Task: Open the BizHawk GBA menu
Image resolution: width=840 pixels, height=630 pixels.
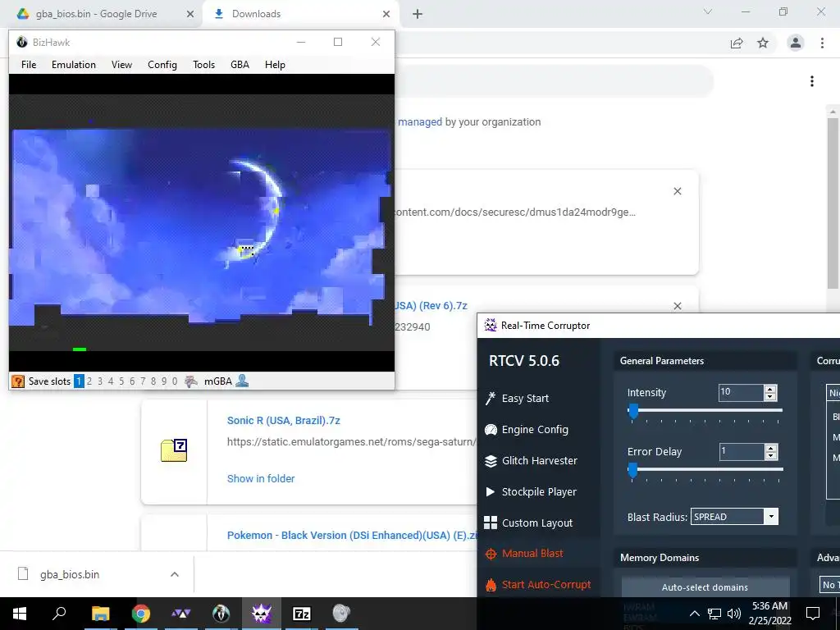Action: click(240, 65)
